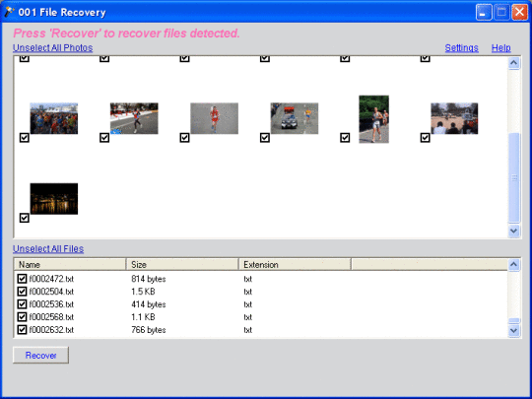
Task: Sort files by Name column header
Action: tap(70, 264)
